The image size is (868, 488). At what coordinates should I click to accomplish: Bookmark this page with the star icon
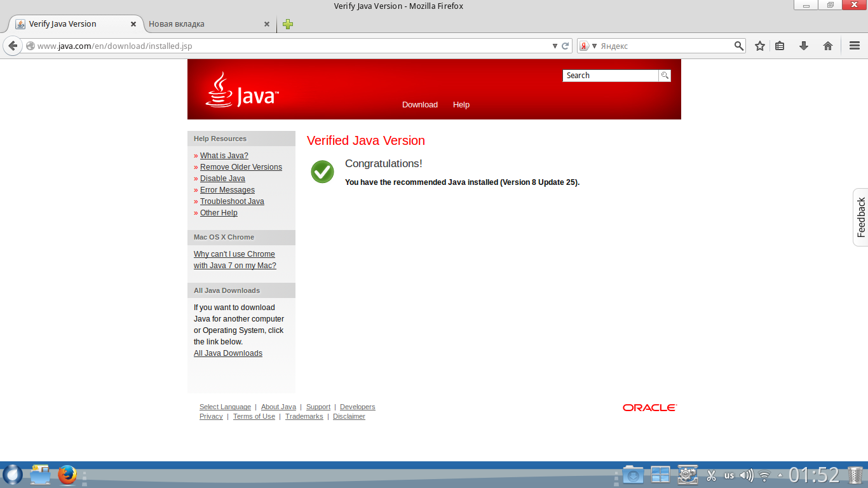pyautogui.click(x=760, y=46)
